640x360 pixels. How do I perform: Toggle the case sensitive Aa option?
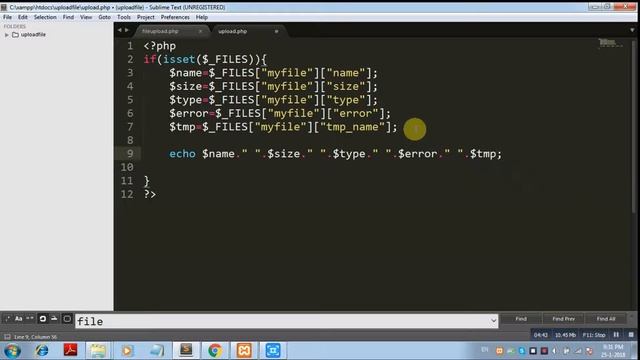pos(18,319)
